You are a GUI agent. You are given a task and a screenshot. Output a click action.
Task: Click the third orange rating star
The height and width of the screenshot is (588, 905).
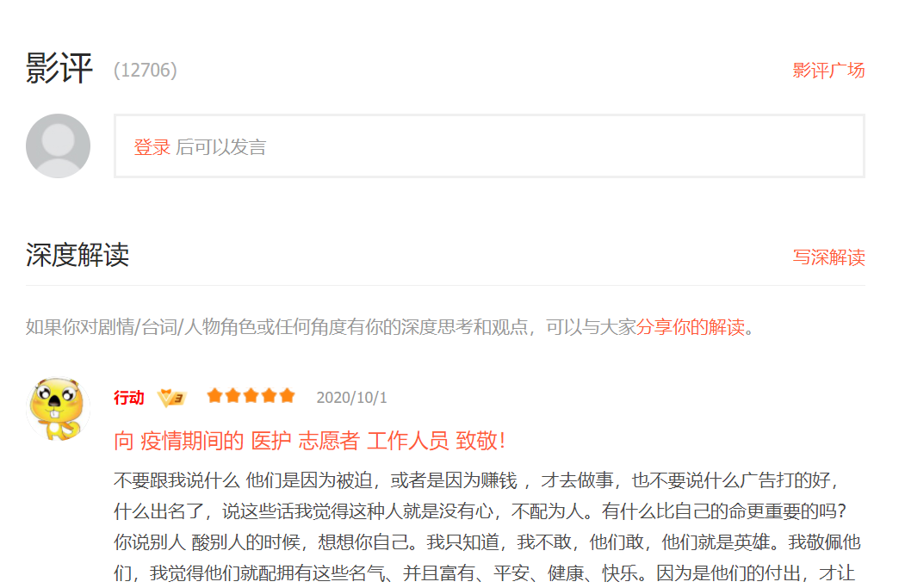tap(251, 396)
